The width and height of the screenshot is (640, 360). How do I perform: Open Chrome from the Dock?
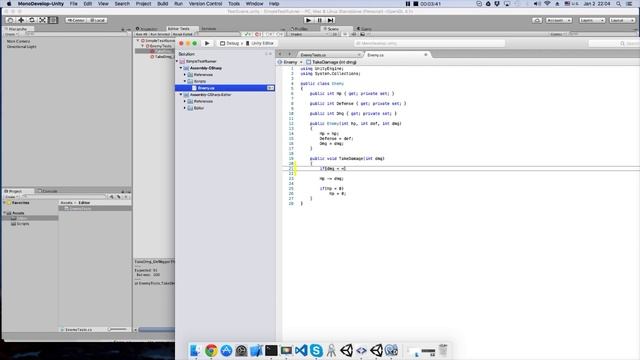(x=211, y=350)
